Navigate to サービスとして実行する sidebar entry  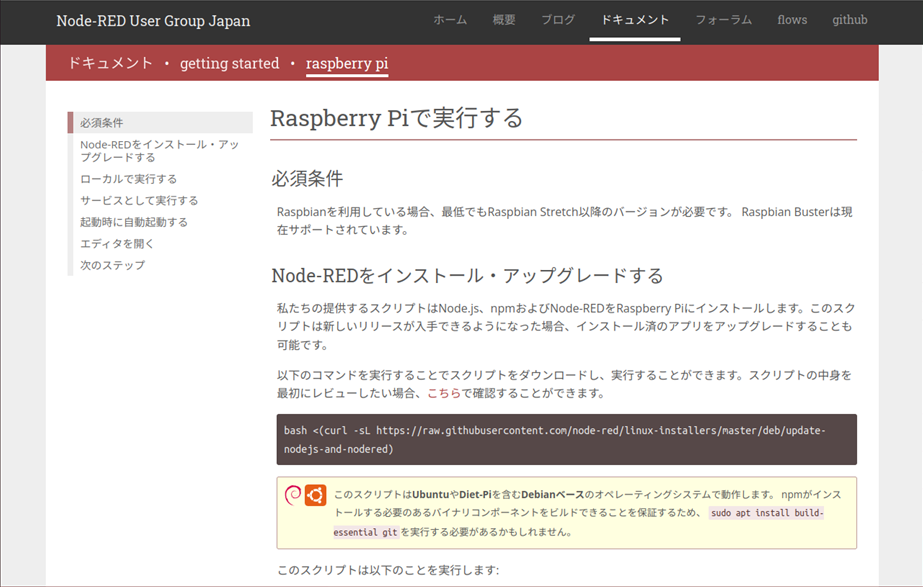[139, 201]
